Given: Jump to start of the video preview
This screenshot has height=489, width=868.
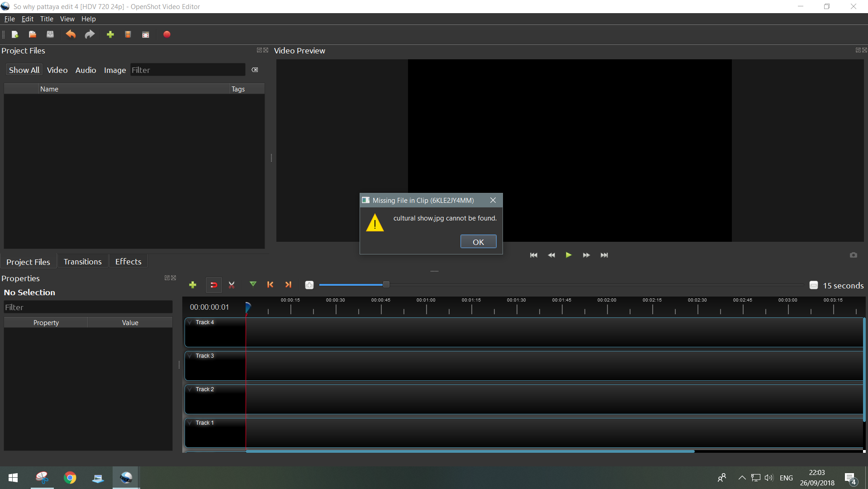Looking at the screenshot, I should click(x=534, y=255).
